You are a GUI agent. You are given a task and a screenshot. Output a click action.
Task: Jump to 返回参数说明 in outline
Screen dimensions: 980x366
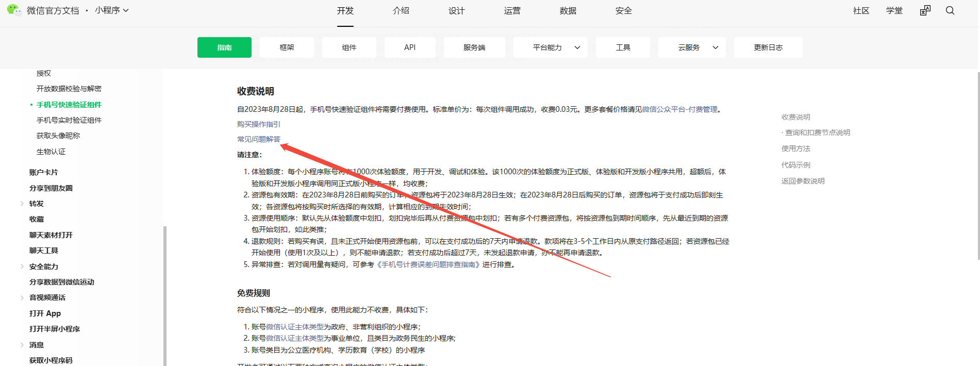[x=803, y=181]
